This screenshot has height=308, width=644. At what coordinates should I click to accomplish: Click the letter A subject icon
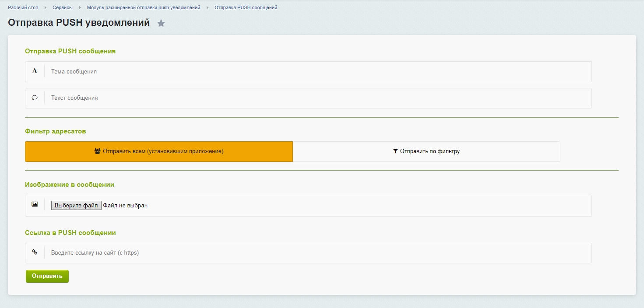[x=35, y=71]
